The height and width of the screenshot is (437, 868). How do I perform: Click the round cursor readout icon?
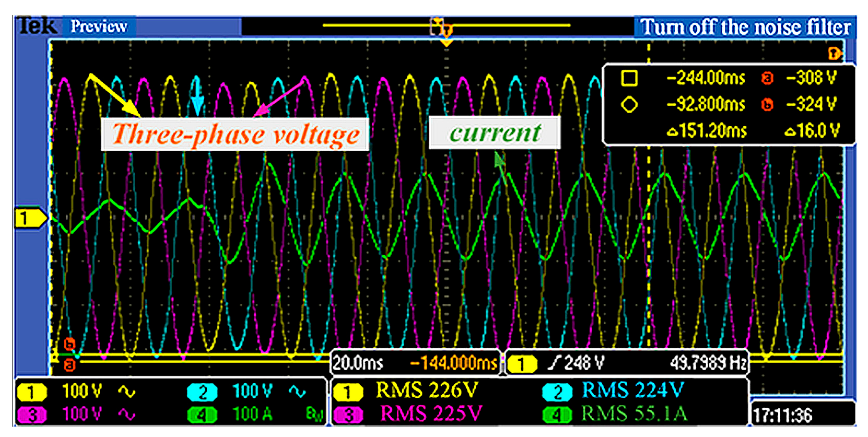coord(629,104)
